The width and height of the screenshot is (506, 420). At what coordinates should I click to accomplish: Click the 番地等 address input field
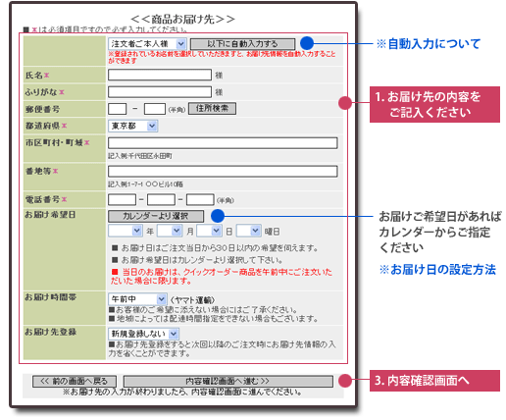223,172
